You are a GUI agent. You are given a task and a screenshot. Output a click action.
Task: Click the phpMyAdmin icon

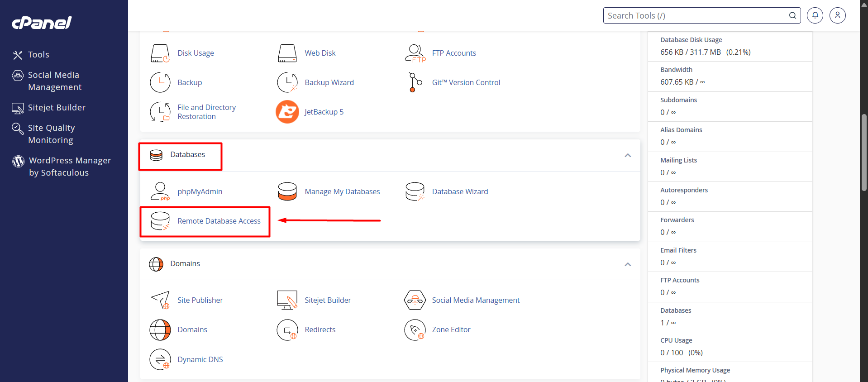160,191
